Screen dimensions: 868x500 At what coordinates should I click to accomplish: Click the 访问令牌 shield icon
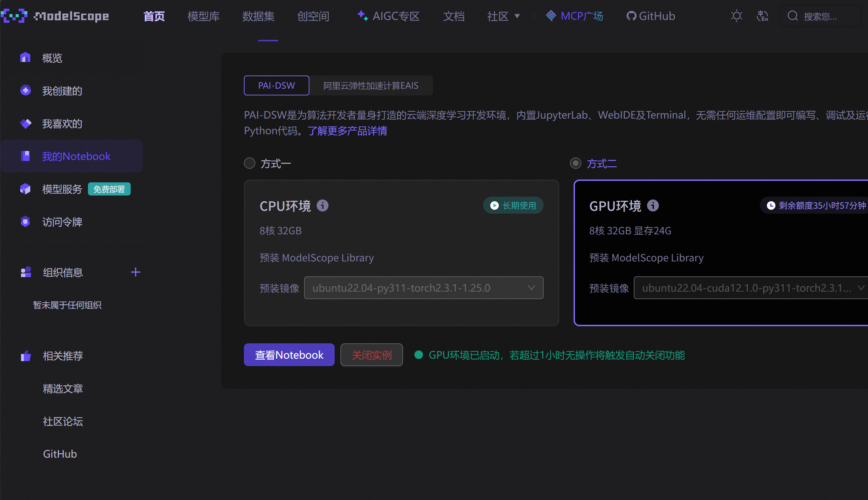(x=25, y=222)
